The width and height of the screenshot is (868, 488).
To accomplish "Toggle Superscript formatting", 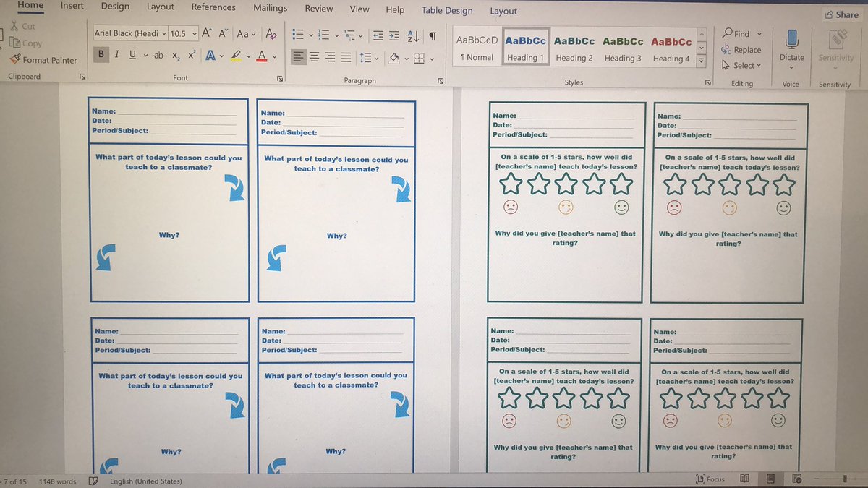I will [192, 55].
